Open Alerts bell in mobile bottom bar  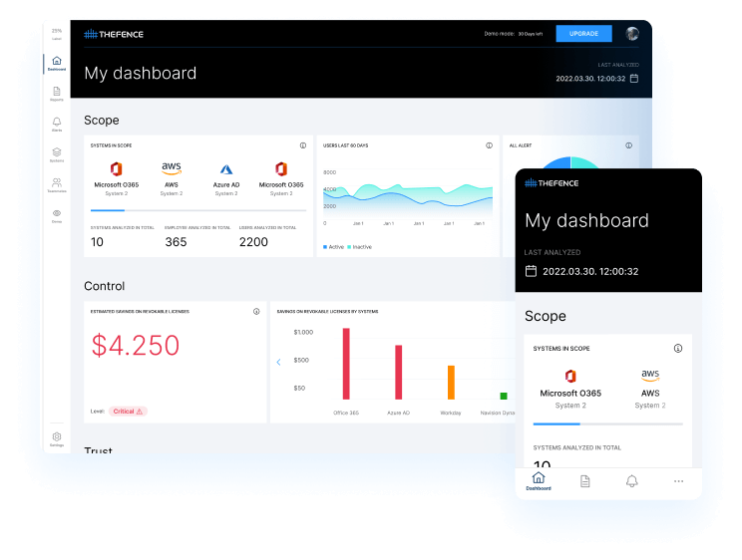[631, 481]
